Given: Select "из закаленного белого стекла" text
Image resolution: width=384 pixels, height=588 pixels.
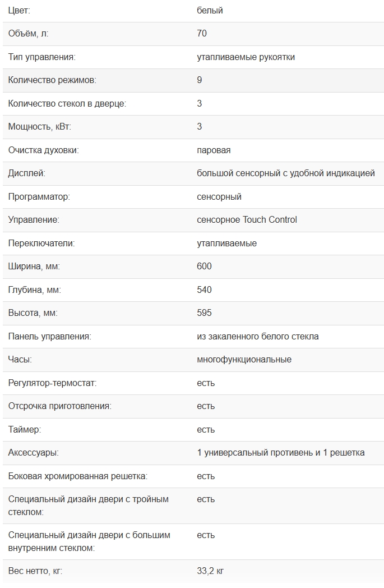Looking at the screenshot, I should [258, 337].
